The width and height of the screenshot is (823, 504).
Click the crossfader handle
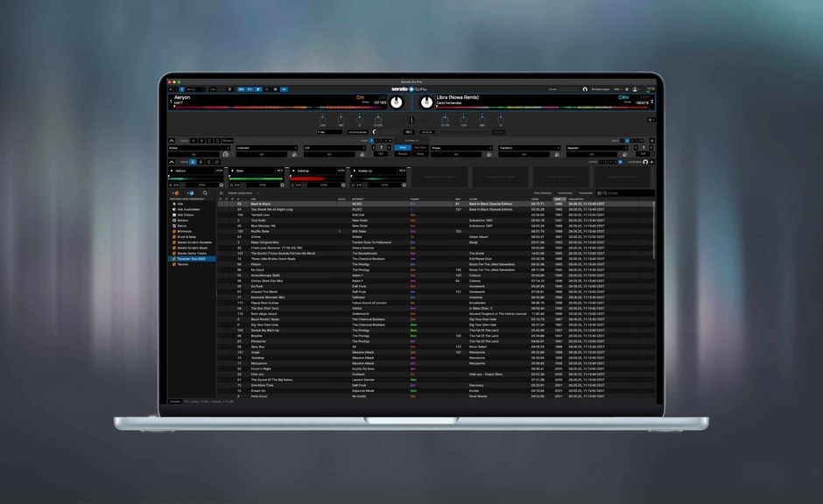pyautogui.click(x=411, y=120)
